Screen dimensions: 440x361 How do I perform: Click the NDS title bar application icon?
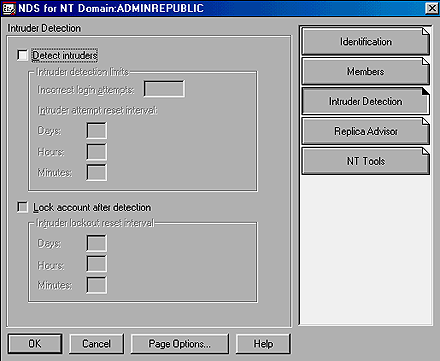[9, 8]
